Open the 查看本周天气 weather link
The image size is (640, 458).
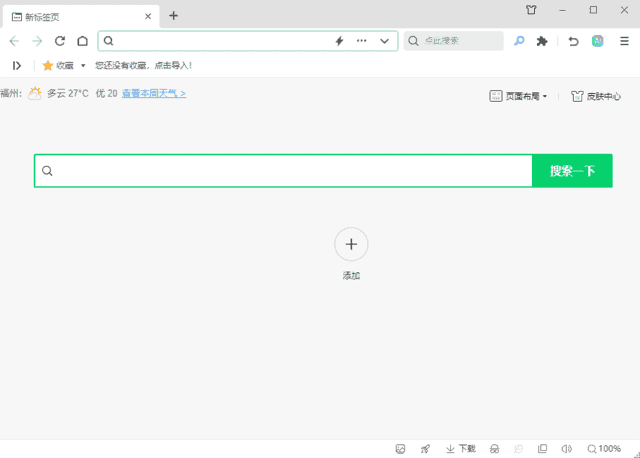(154, 93)
